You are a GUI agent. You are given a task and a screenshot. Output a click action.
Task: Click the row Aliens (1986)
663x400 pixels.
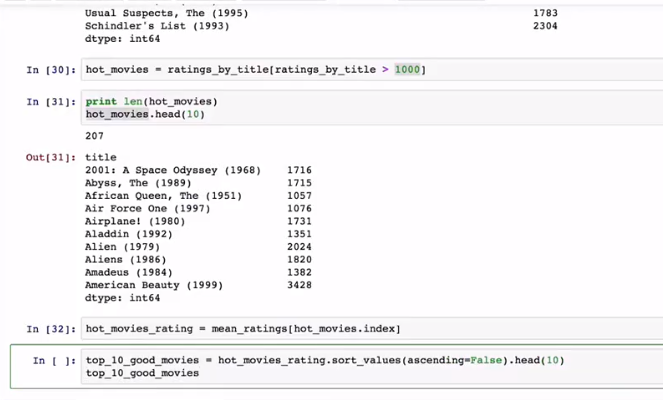pyautogui.click(x=198, y=259)
